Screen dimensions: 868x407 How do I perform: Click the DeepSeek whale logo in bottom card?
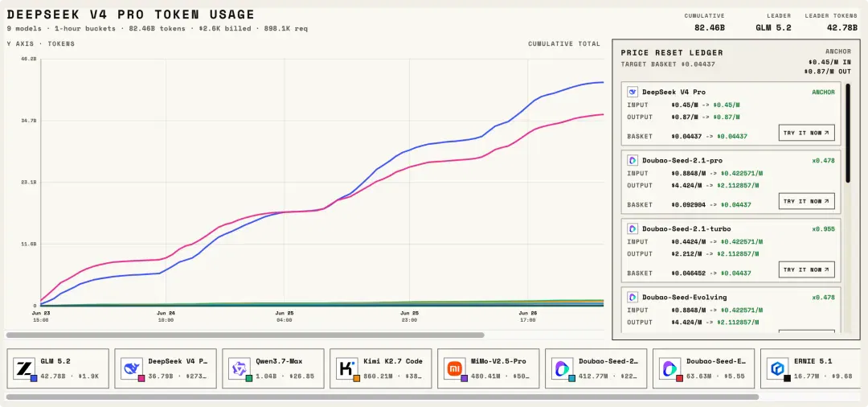coord(133,368)
